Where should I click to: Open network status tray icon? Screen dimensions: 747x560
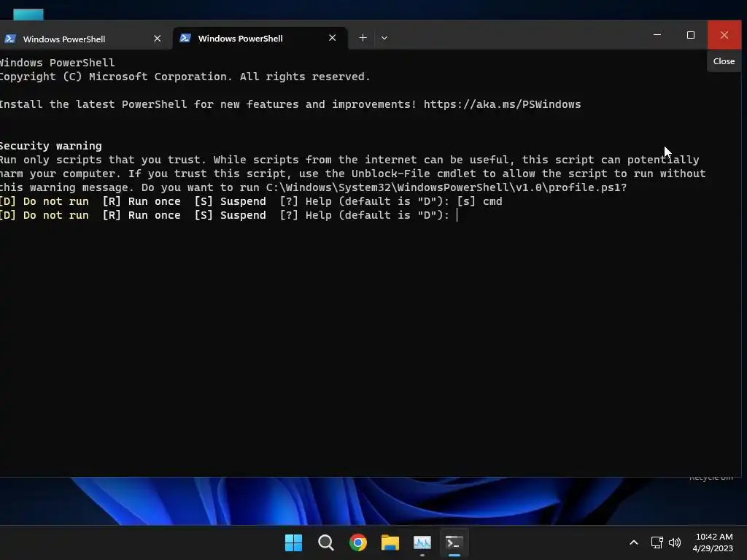click(657, 542)
